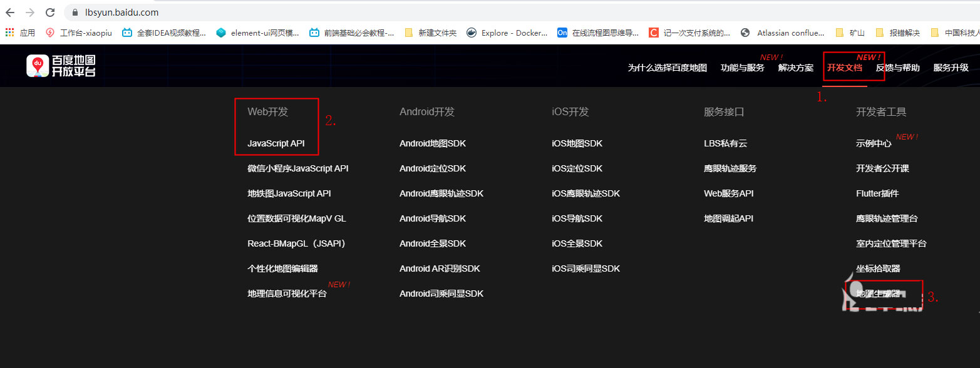
Task: Open 地铁图JavaScript API link
Action: click(x=289, y=193)
